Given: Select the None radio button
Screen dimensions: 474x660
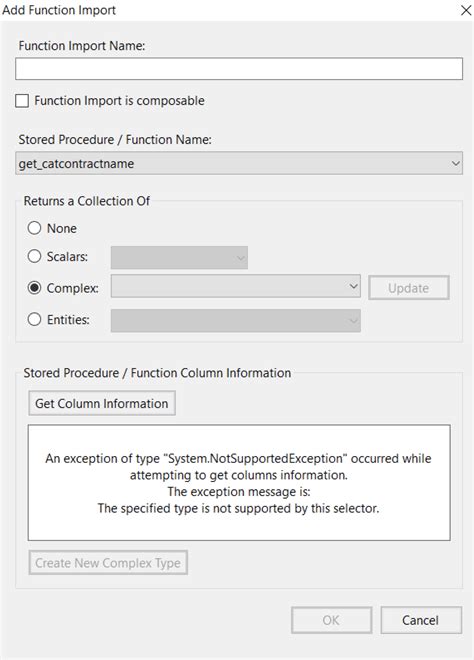Looking at the screenshot, I should coord(34,228).
